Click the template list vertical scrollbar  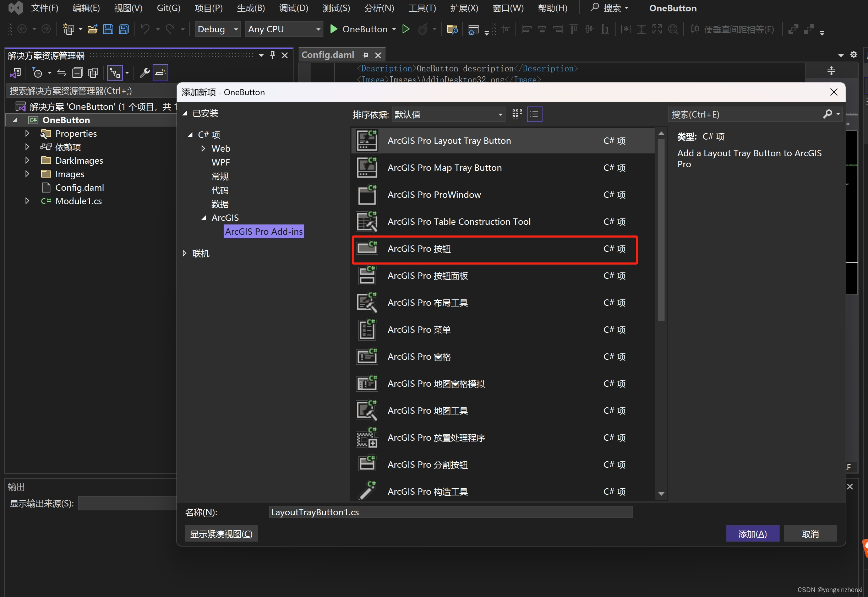[x=661, y=230]
